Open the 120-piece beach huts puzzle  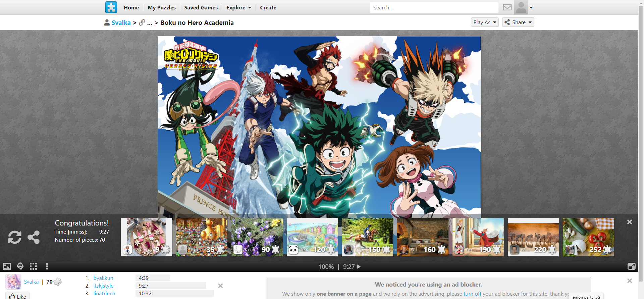point(312,237)
